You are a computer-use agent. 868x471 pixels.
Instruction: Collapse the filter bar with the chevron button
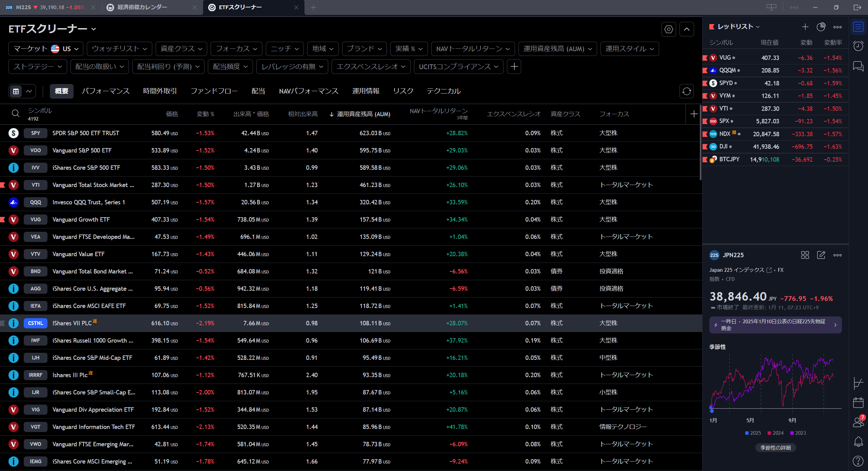coord(687,29)
